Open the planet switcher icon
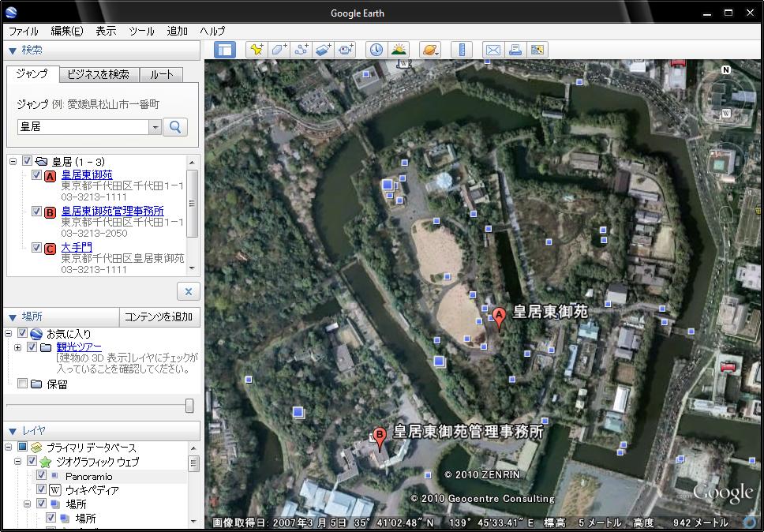The width and height of the screenshot is (764, 532). [430, 50]
